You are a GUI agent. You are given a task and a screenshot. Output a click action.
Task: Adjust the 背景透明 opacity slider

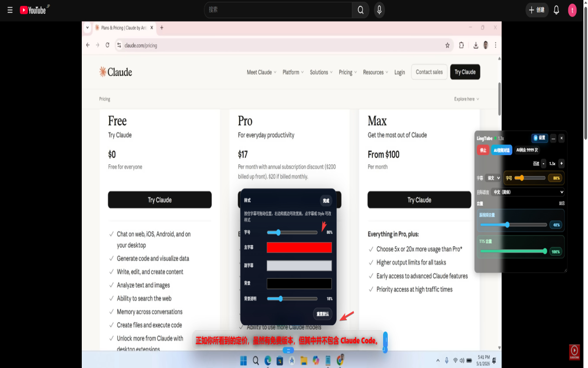[292, 299]
